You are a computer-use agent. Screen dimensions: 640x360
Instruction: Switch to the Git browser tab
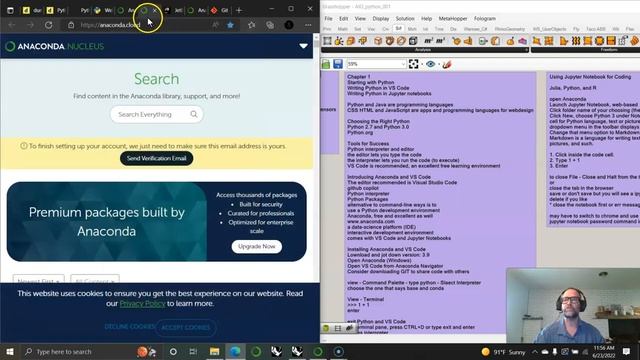[220, 10]
